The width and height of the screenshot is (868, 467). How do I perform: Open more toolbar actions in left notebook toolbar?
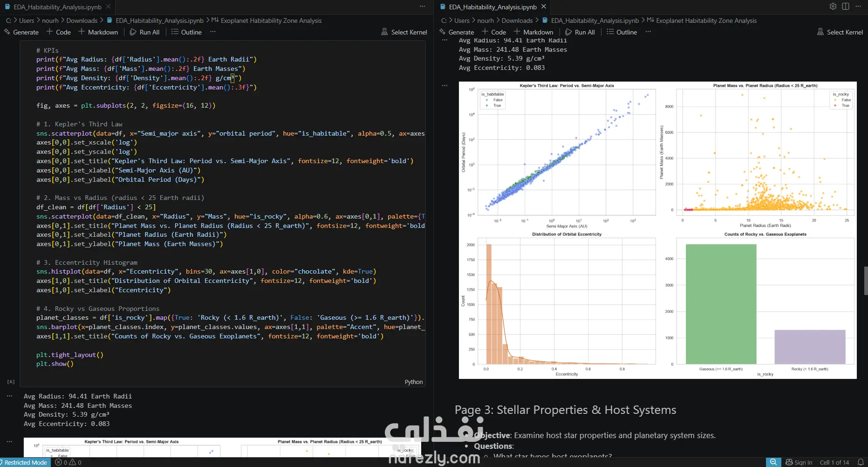[x=213, y=32]
